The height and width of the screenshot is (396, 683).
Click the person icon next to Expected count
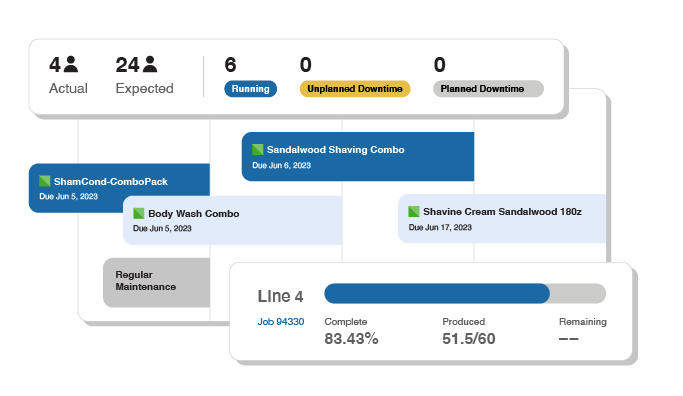[x=150, y=64]
